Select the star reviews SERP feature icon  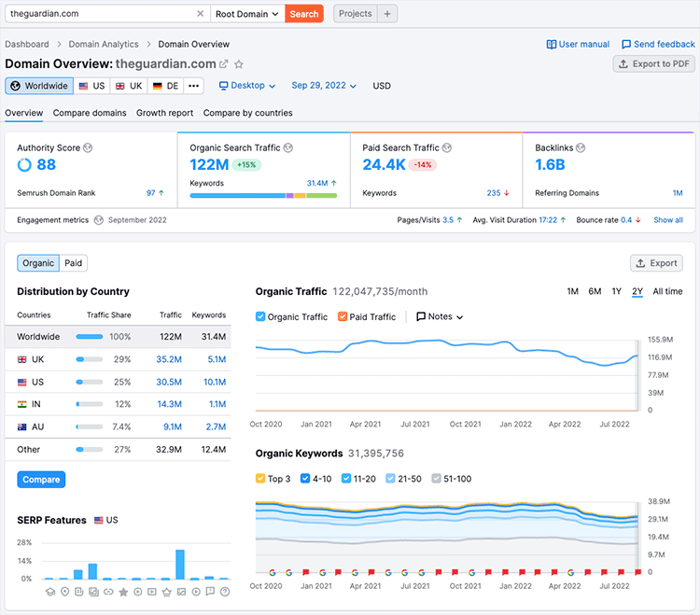click(x=123, y=592)
